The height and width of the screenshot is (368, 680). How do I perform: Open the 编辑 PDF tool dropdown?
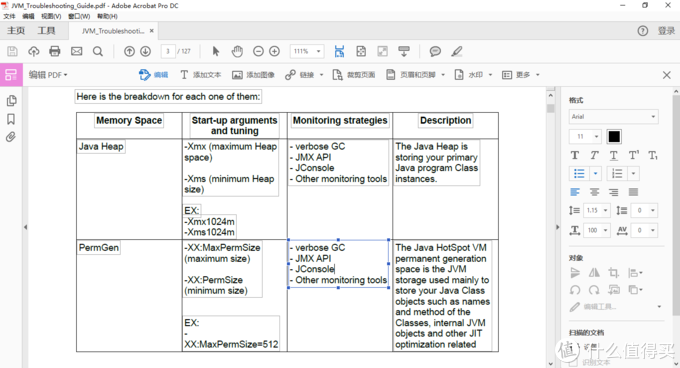[x=48, y=75]
